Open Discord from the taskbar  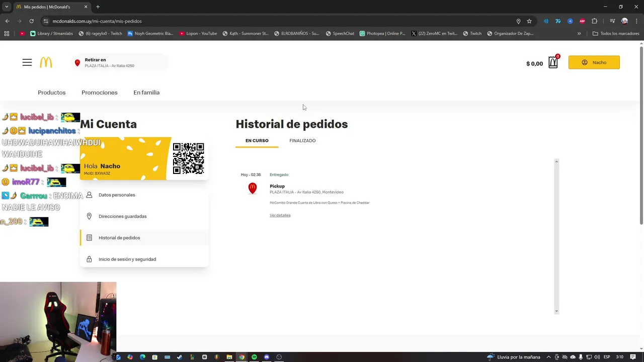267,357
